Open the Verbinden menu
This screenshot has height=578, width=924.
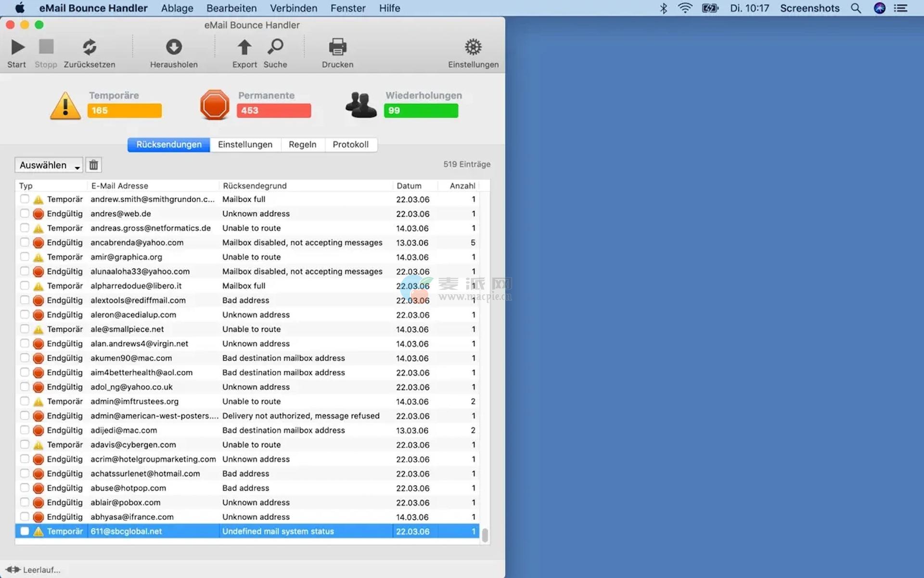[294, 8]
